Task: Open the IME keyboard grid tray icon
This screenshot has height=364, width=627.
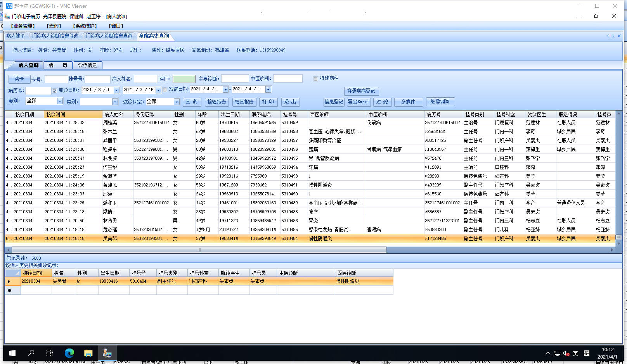Action: tap(587, 353)
